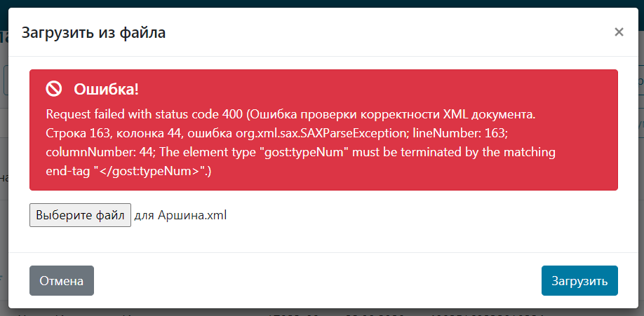The width and height of the screenshot is (644, 316).
Task: Click the "Ошибка!" alert heading
Action: (106, 89)
